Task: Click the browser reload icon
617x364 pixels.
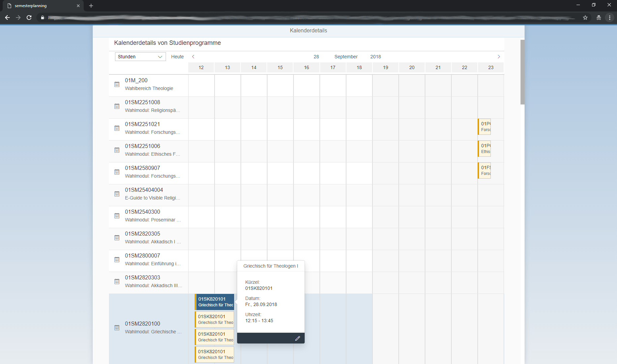Action: point(29,18)
